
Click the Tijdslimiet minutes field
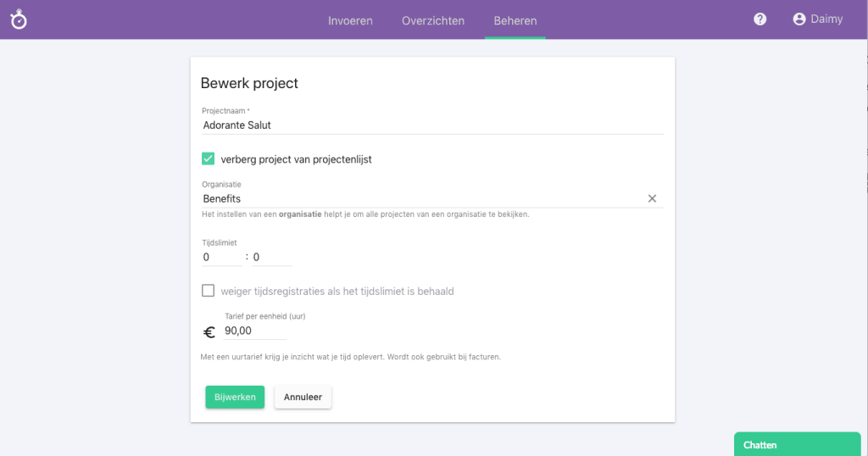point(271,257)
